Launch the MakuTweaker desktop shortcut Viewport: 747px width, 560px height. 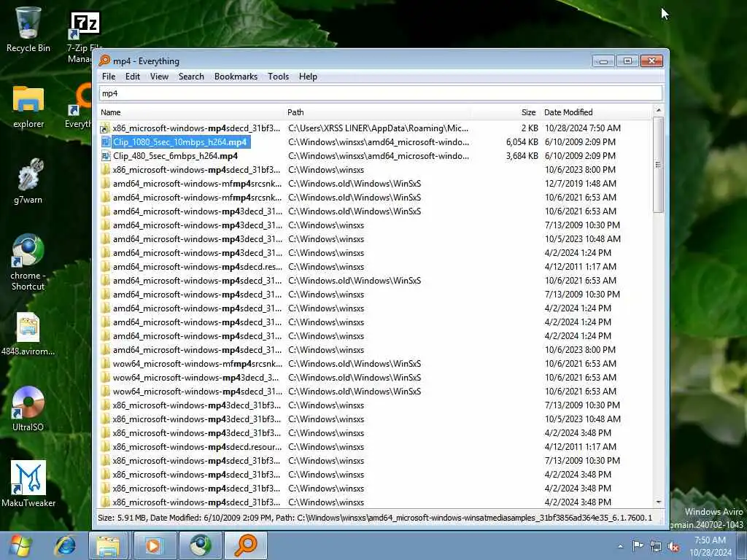point(28,484)
